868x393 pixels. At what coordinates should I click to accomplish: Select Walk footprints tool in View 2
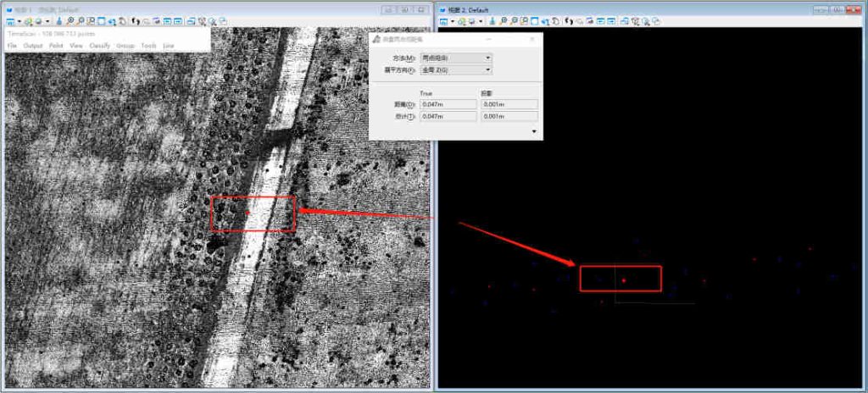point(569,21)
